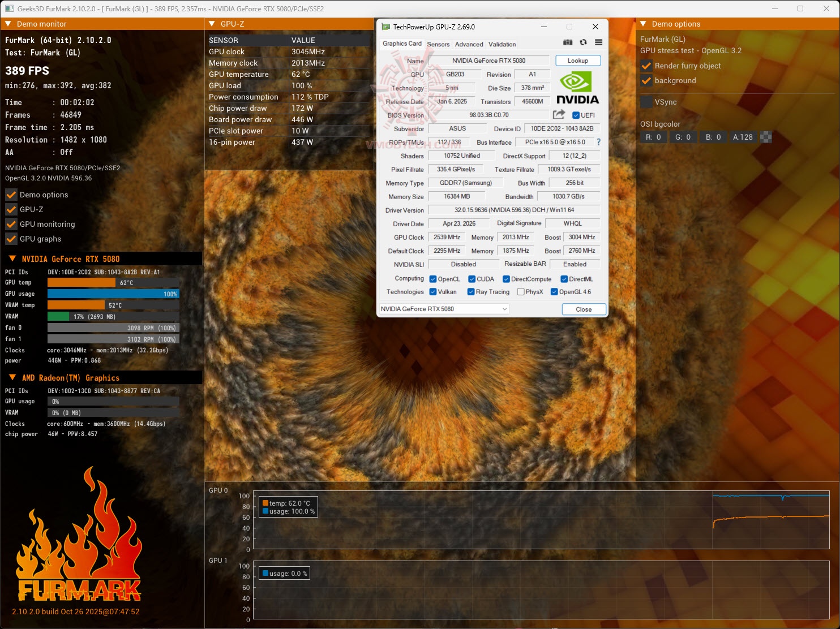The height and width of the screenshot is (629, 840).
Task: Click the OSI bgcolor checkered color preview
Action: [x=766, y=137]
